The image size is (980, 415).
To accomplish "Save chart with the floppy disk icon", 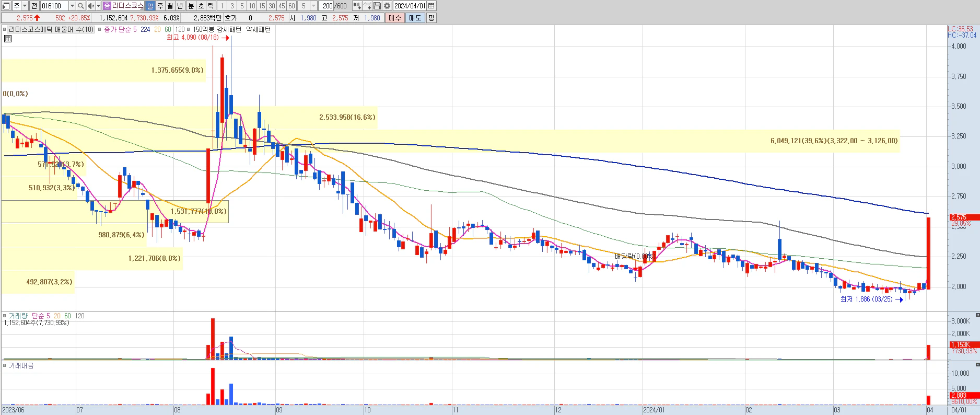I will click(377, 6).
